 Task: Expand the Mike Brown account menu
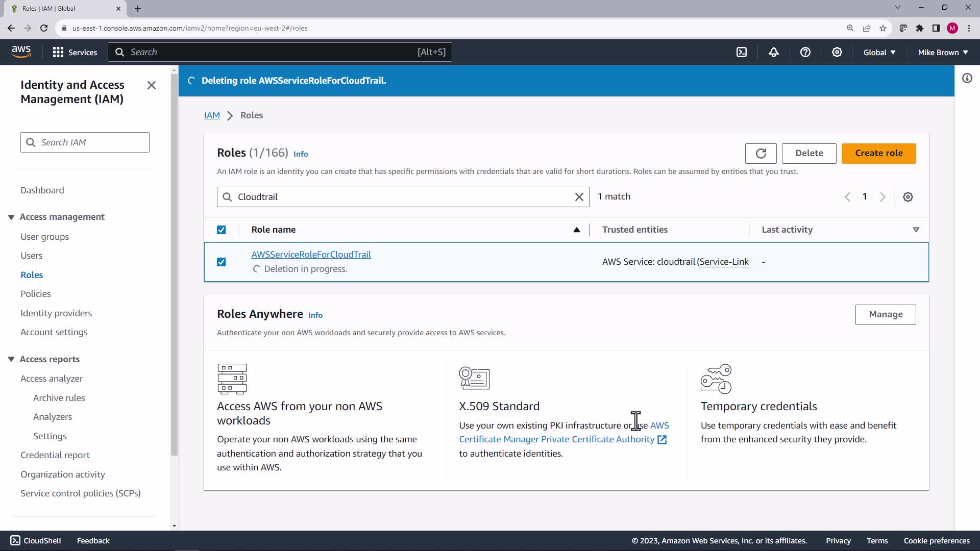click(942, 52)
